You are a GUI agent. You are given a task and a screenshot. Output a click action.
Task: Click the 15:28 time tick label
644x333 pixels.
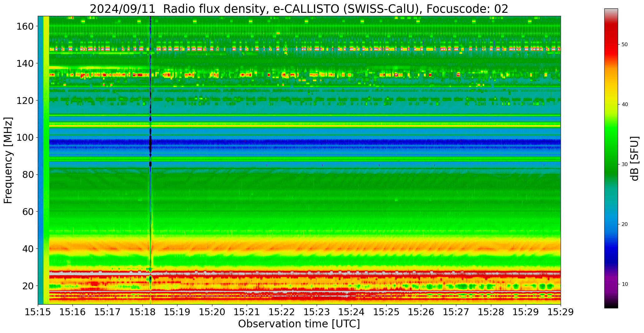tap(491, 312)
